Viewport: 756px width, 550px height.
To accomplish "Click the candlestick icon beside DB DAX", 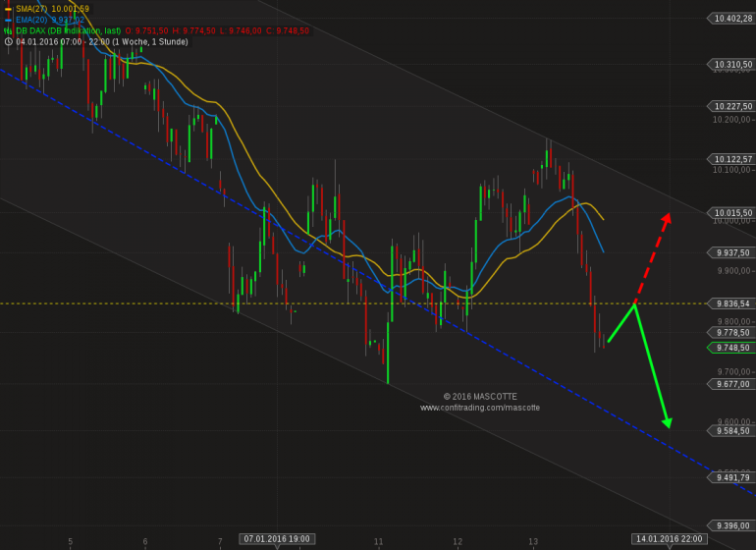I will coord(8,30).
